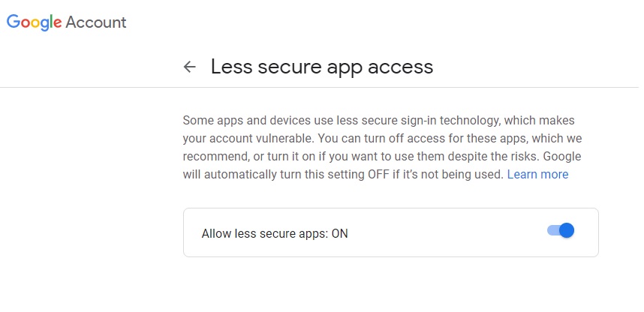Click the yellow "o" in Google logo

(36, 23)
